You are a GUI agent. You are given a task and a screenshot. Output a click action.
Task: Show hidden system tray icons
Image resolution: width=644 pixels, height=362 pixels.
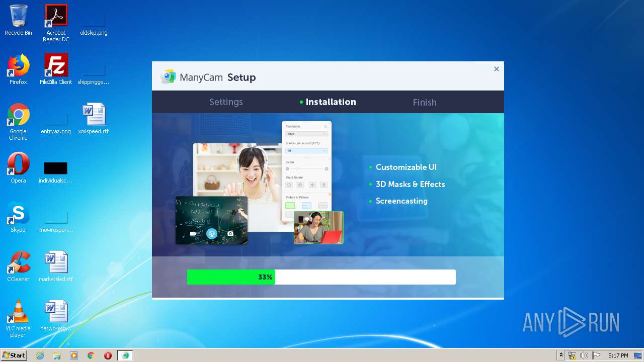point(561,355)
